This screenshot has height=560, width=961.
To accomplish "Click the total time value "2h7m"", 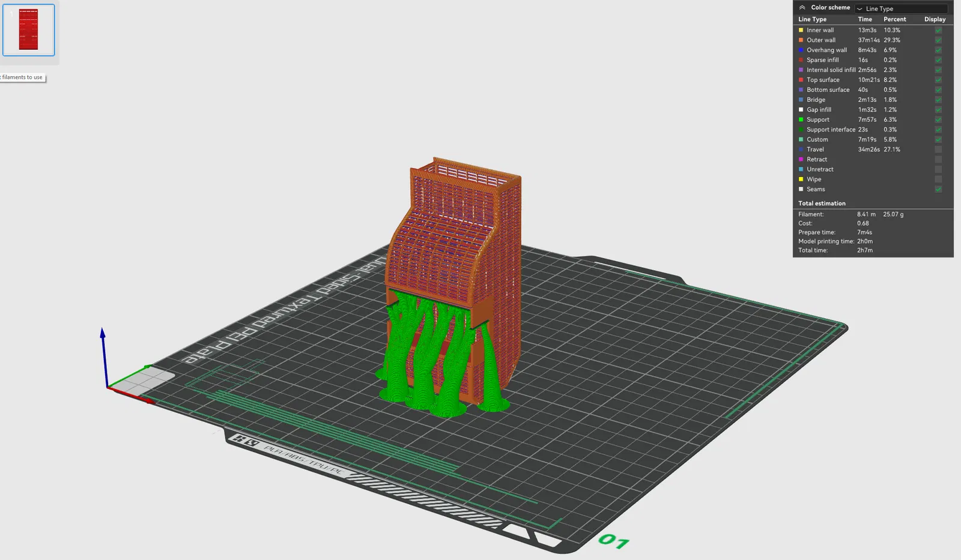I will click(864, 250).
